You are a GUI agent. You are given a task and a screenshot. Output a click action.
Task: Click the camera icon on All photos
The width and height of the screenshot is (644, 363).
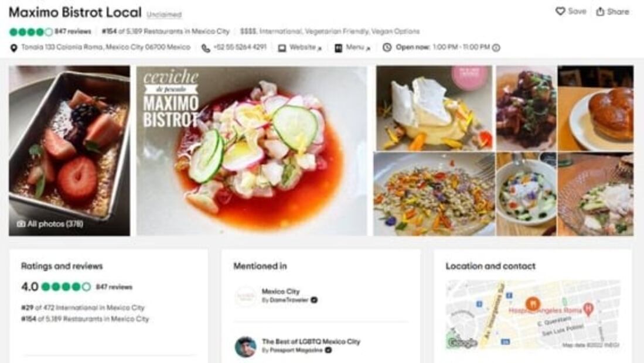pos(21,224)
